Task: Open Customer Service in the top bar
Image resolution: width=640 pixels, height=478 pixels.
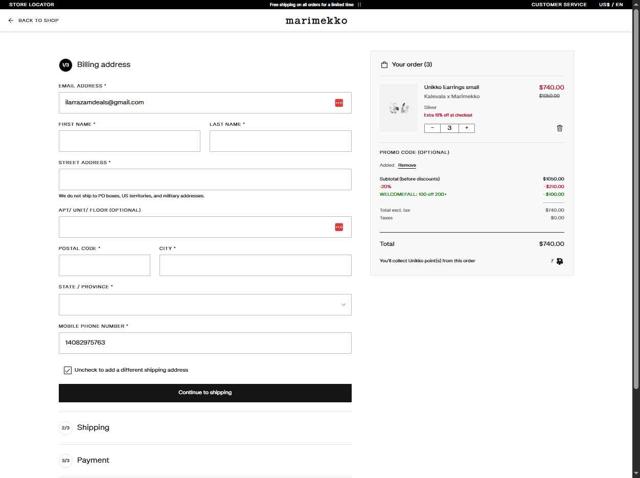Action: point(558,4)
